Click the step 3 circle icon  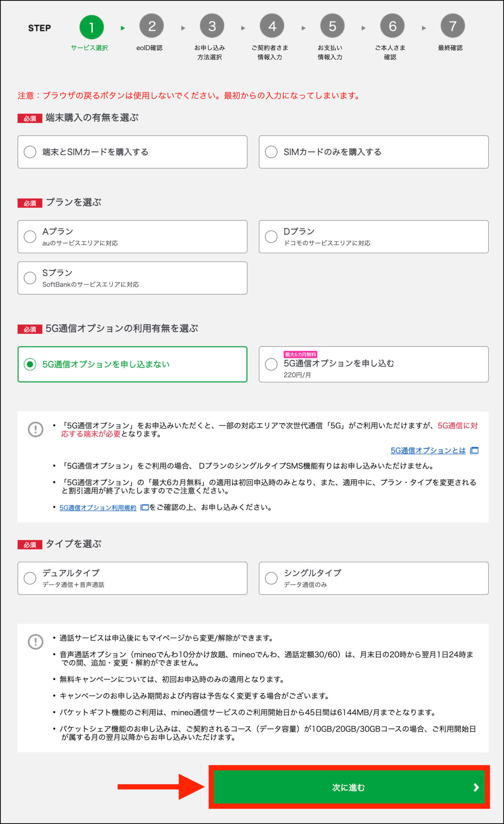pyautogui.click(x=212, y=26)
